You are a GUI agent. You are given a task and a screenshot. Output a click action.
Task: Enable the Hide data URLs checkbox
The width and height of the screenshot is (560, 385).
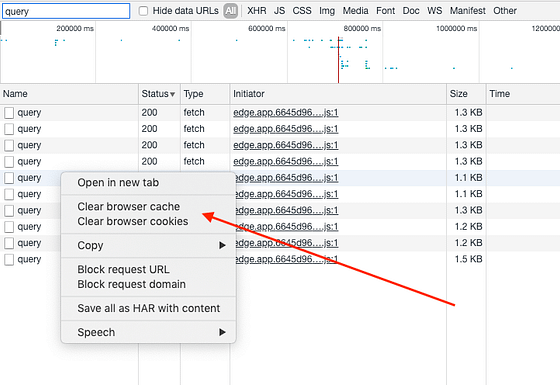click(x=143, y=11)
